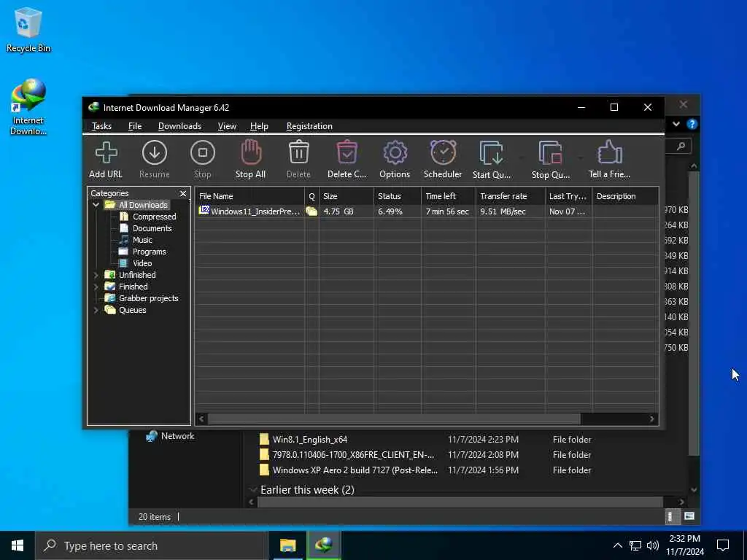The image size is (747, 560).
Task: Sort by the File Name column header
Action: 249,196
